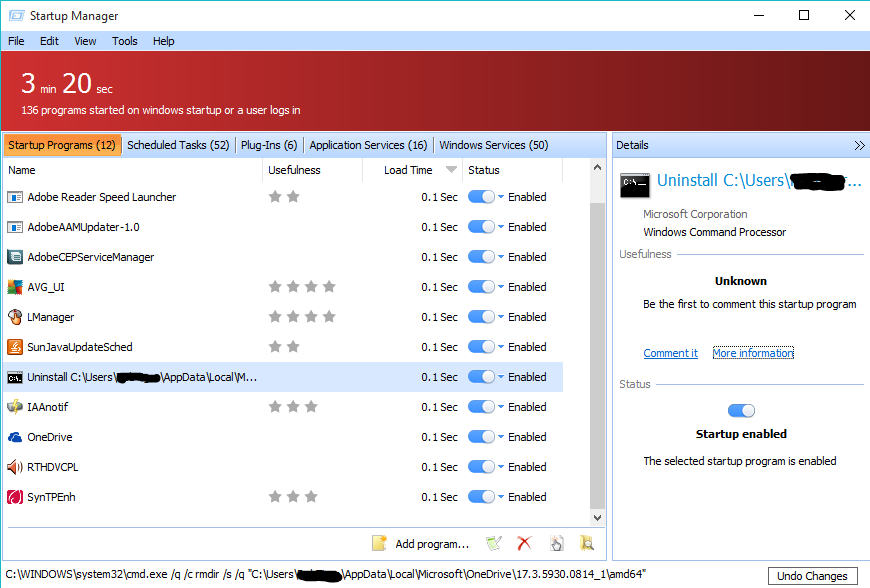Click the LManager program icon
This screenshot has height=588, width=870.
click(15, 317)
